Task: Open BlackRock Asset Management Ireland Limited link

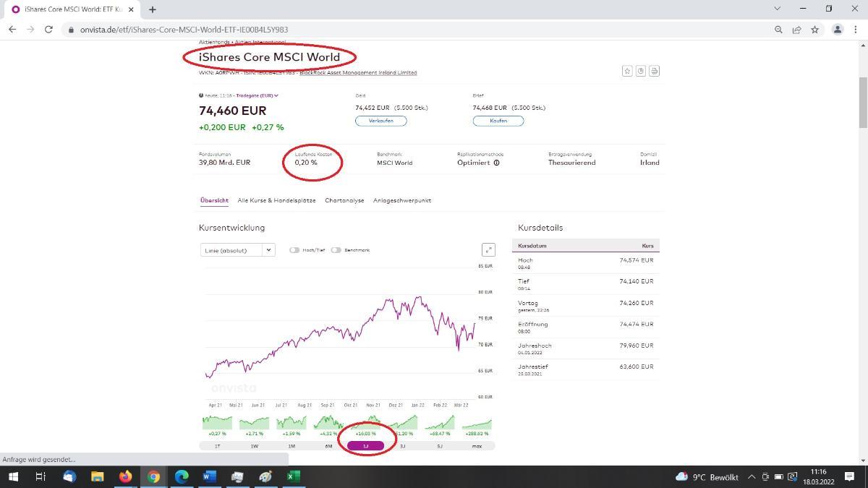Action: [358, 72]
